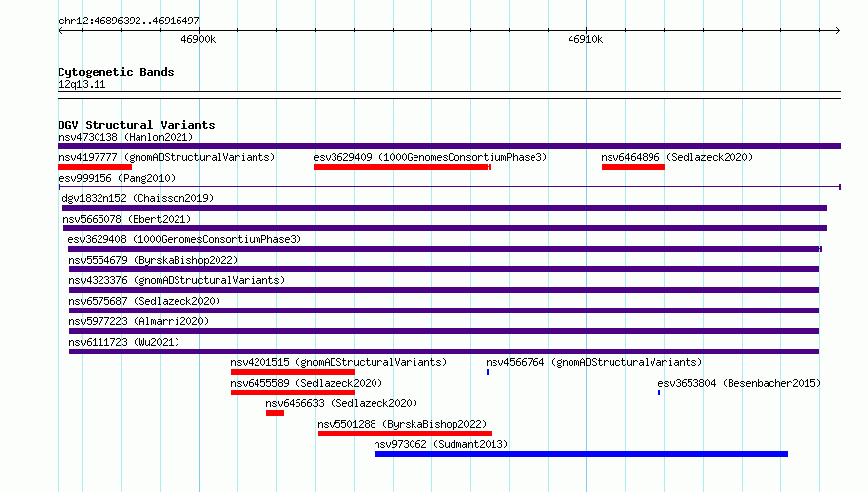Click the blue nsv973062 (Sudmant2013) bar

(581, 454)
